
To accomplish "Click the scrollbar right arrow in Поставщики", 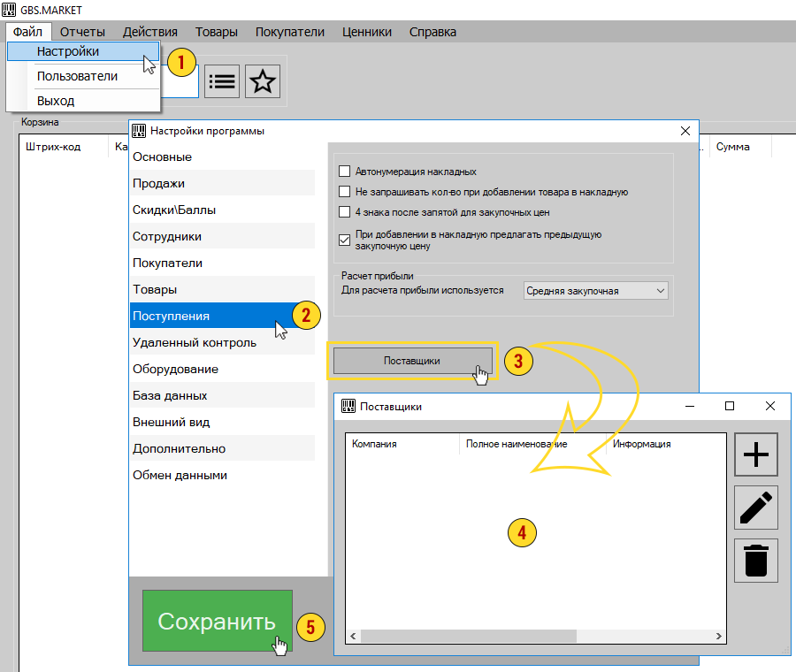I will [719, 636].
